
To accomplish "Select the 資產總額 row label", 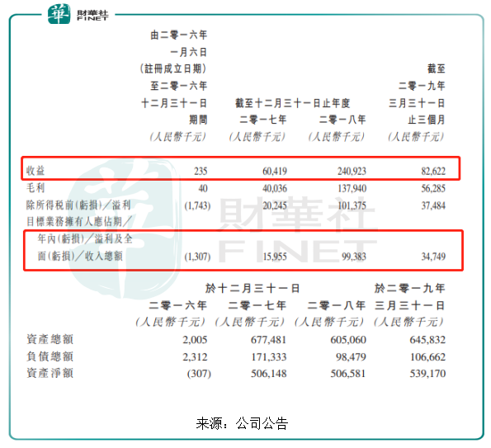I will [x=50, y=339].
